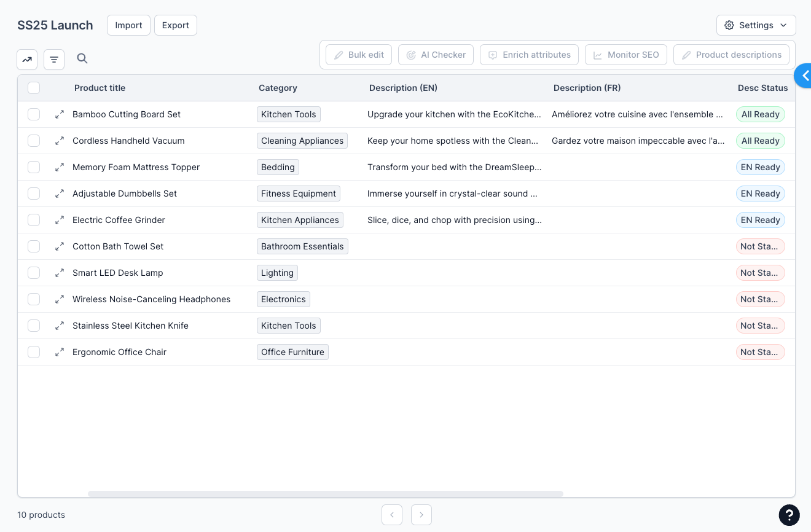Open Bulk edit tool
The height and width of the screenshot is (532, 811).
(x=359, y=55)
